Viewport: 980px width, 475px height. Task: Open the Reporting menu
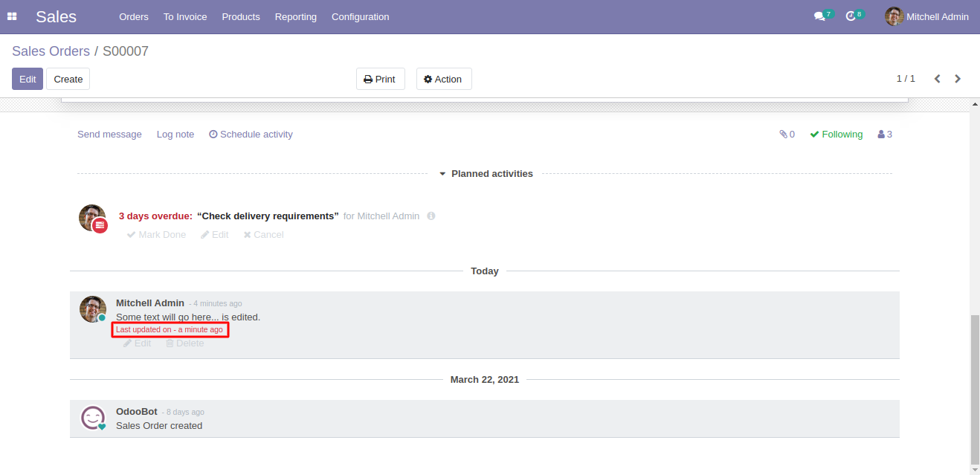295,16
